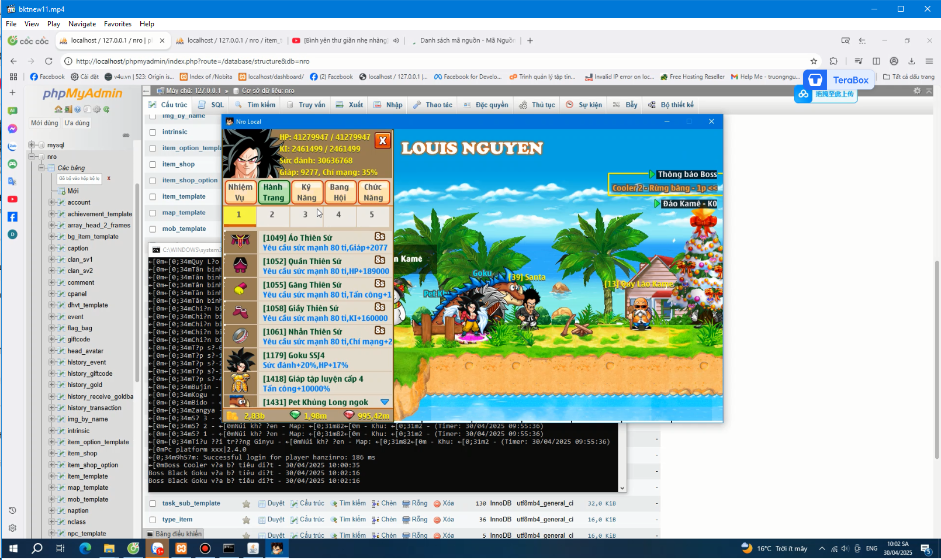The width and height of the screenshot is (941, 560).
Task: Open Zalo sidebar shortcut icon
Action: [x=12, y=146]
